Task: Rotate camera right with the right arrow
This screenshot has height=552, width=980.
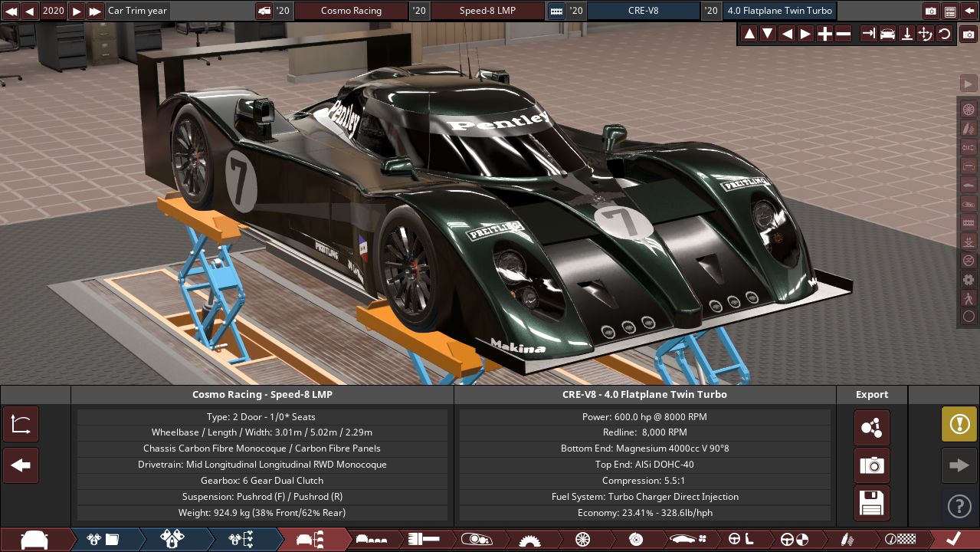Action: click(x=805, y=34)
